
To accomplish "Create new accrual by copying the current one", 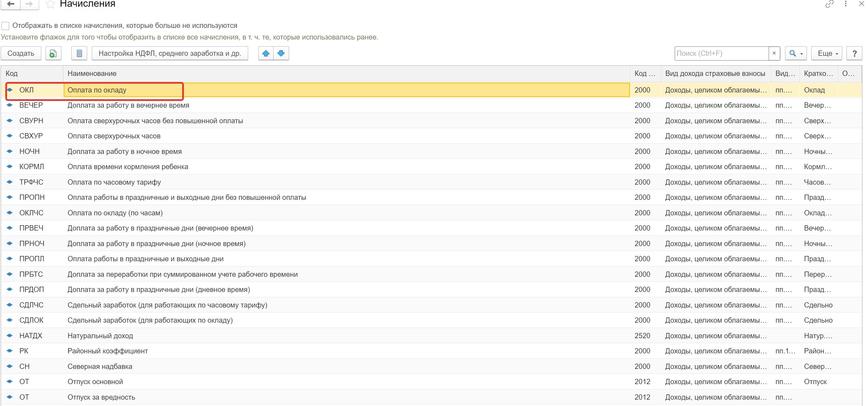I will point(53,53).
